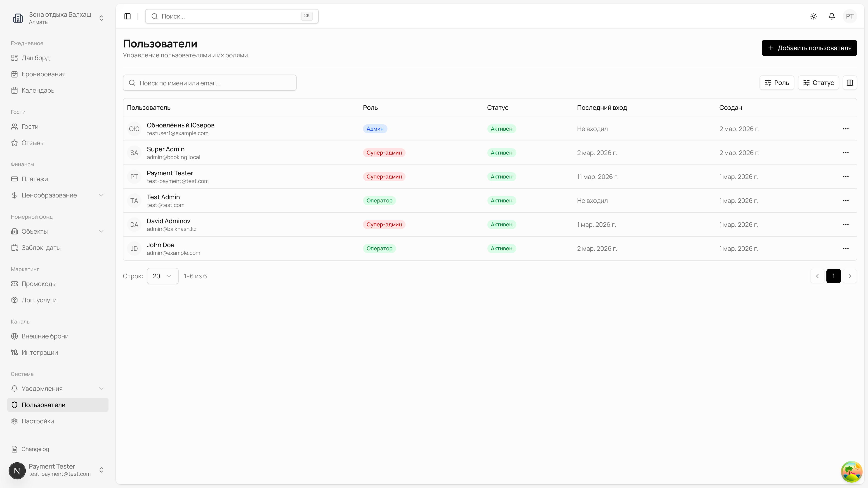Click the palm tree floating icon
868x488 pixels.
pyautogui.click(x=851, y=472)
